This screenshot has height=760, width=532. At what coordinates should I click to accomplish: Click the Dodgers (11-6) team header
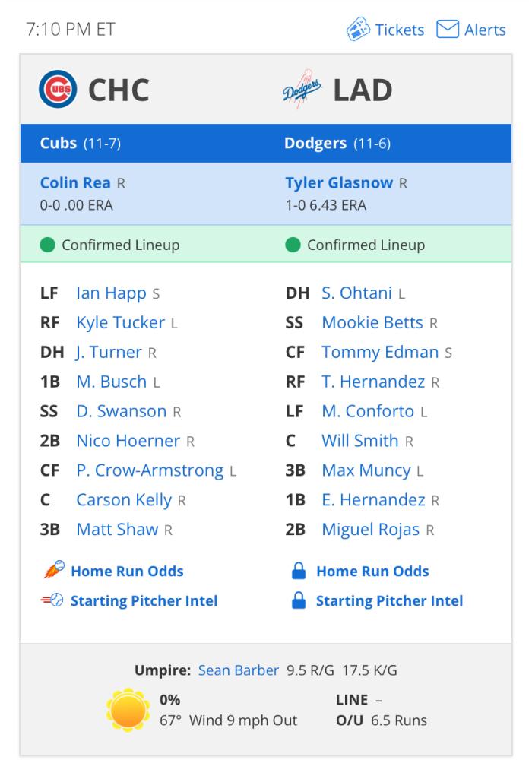tap(337, 144)
